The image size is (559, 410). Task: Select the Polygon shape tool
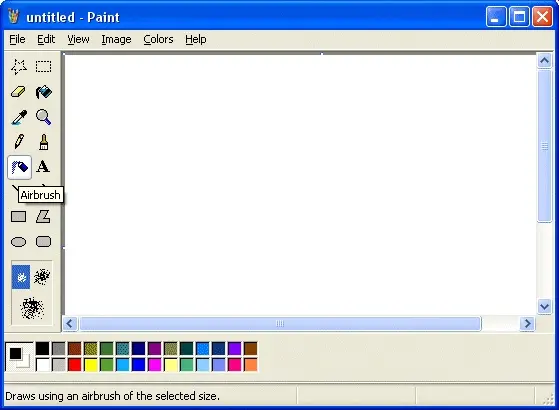coord(43,216)
